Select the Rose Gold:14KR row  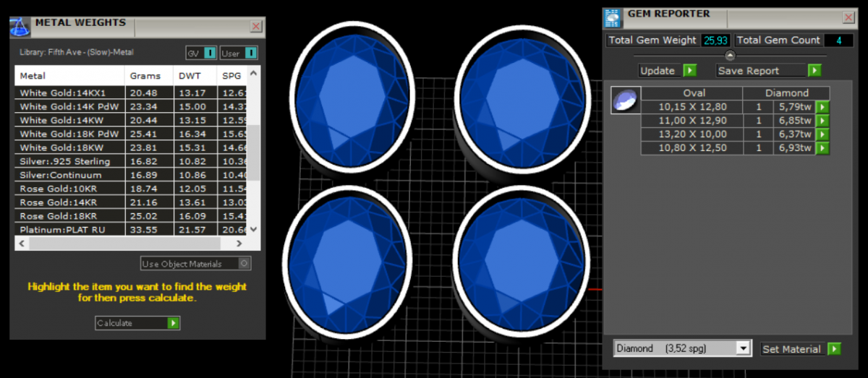[131, 202]
